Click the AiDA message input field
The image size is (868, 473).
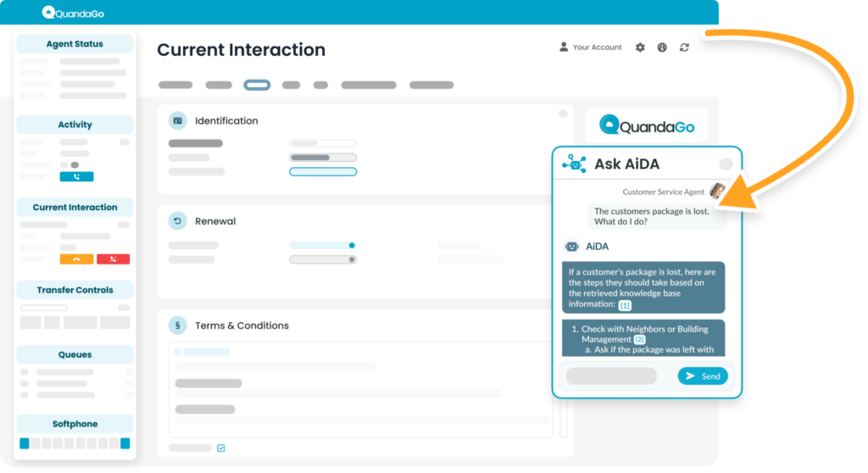coord(611,376)
